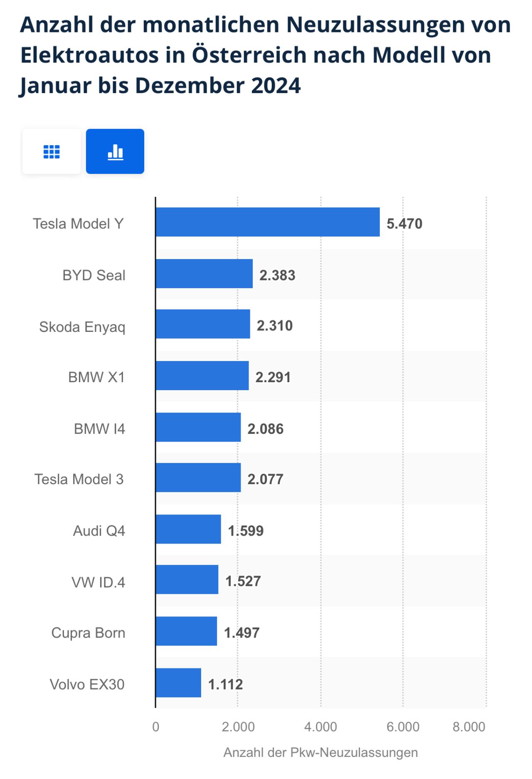The height and width of the screenshot is (779, 532).
Task: Click the 2.383 data label
Action: (x=277, y=275)
